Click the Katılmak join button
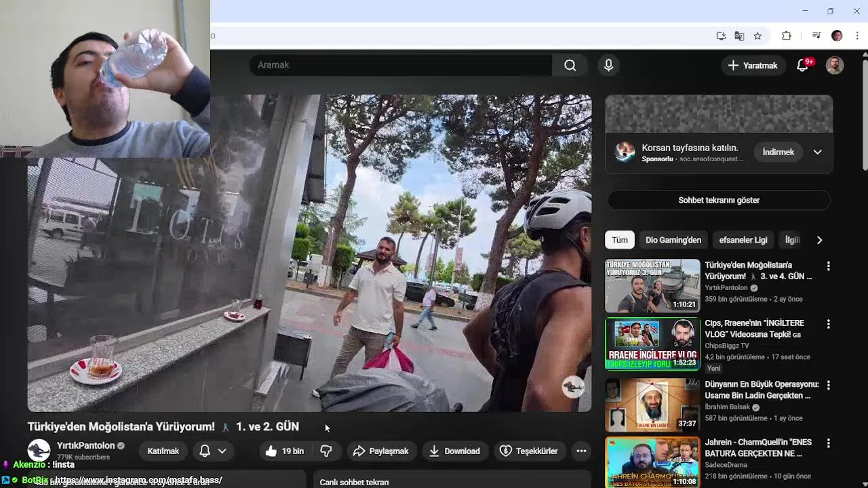This screenshot has width=868, height=488. (163, 451)
